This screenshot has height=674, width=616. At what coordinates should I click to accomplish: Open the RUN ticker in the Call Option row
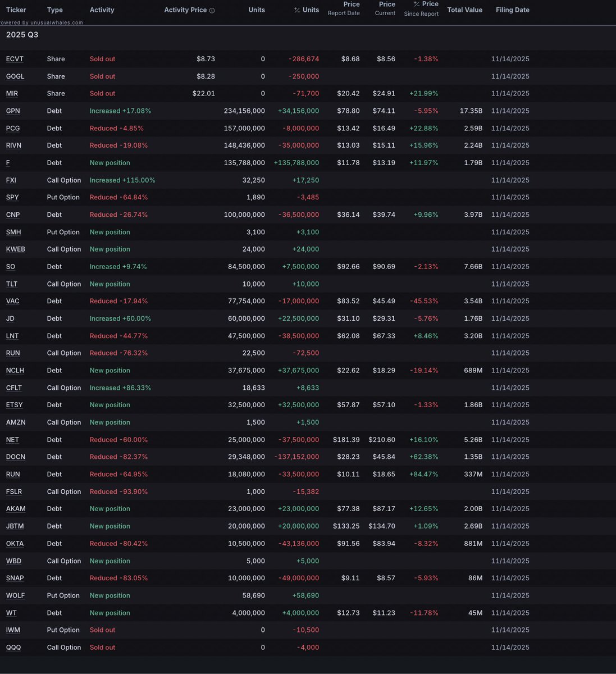pyautogui.click(x=13, y=353)
